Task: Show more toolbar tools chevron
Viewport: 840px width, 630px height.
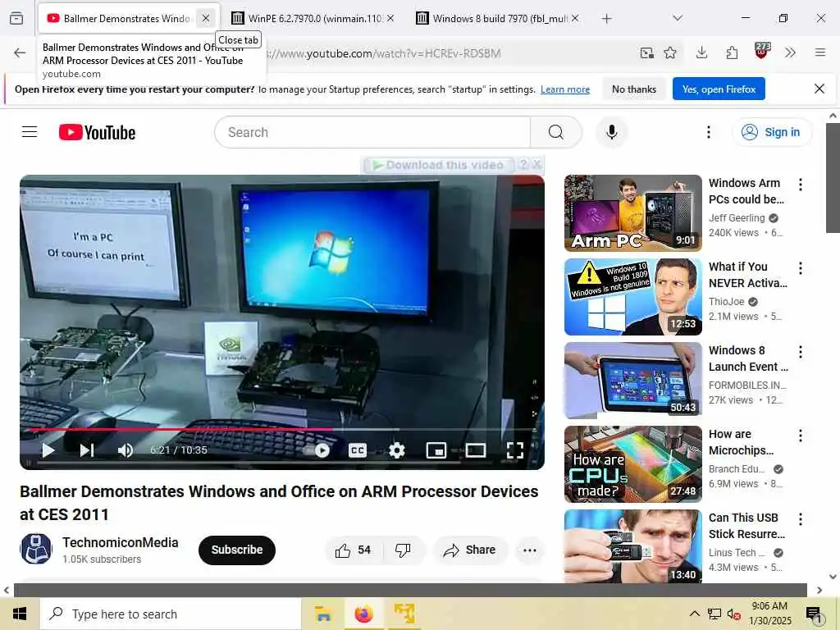Action: point(790,52)
